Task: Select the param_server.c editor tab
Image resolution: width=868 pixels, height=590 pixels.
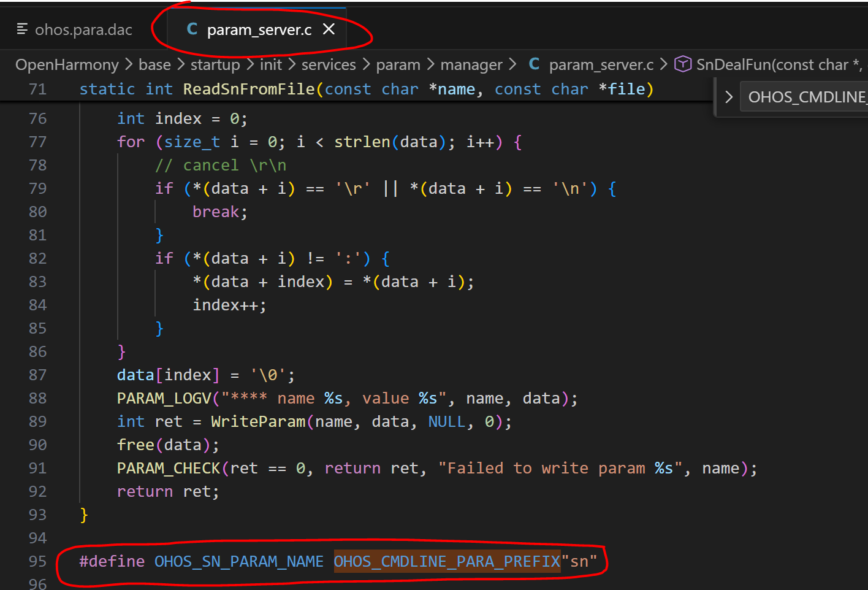Action: (259, 29)
